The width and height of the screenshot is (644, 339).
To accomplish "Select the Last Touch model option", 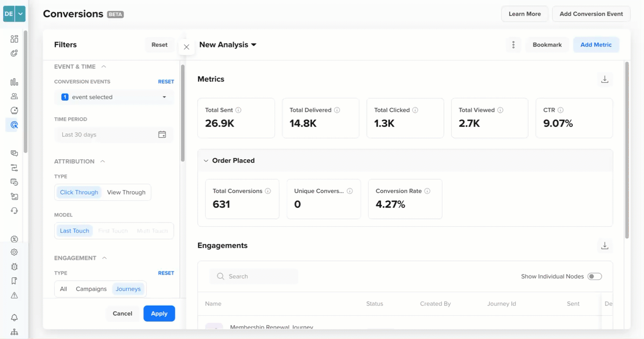I will (74, 231).
